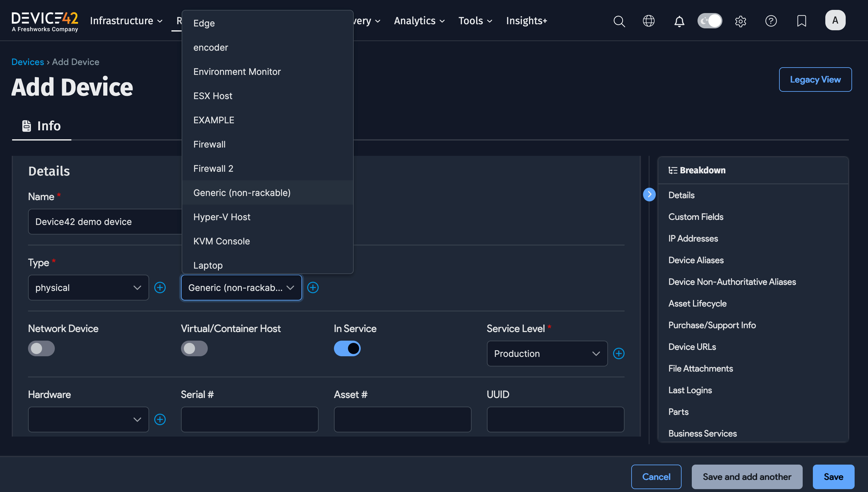Select Firewall from the dropdown list
868x492 pixels.
pos(209,144)
